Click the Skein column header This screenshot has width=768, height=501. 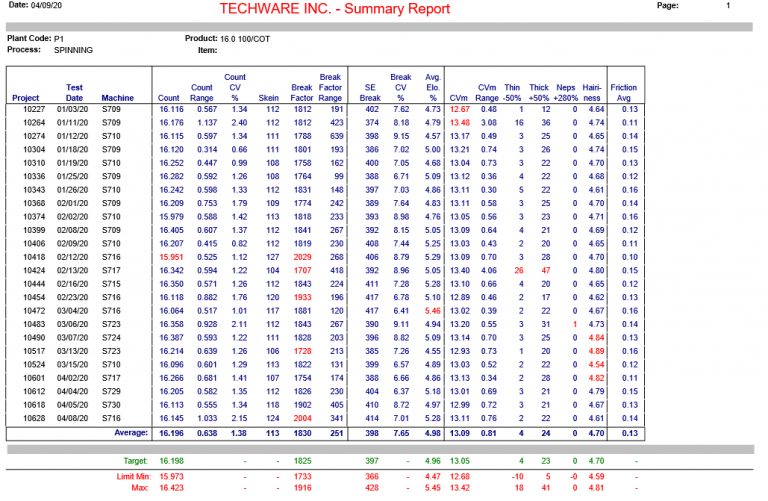pyautogui.click(x=268, y=98)
